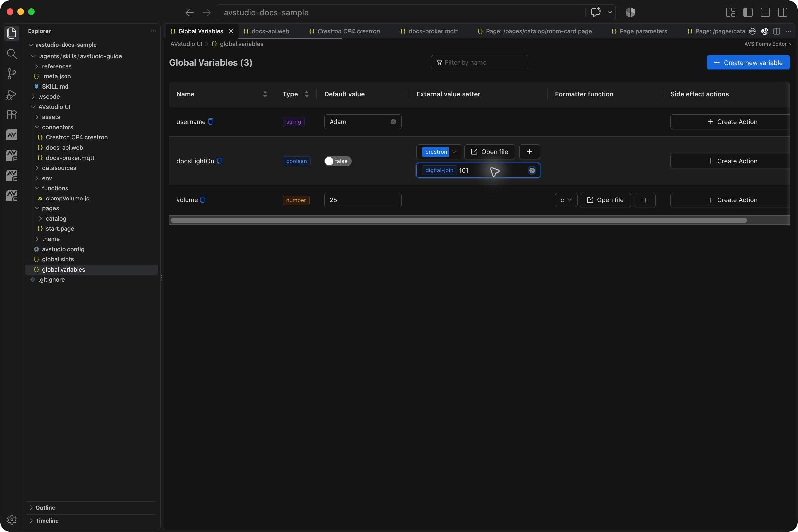The height and width of the screenshot is (532, 798).
Task: Open the Manage settings gear
Action: (12, 520)
